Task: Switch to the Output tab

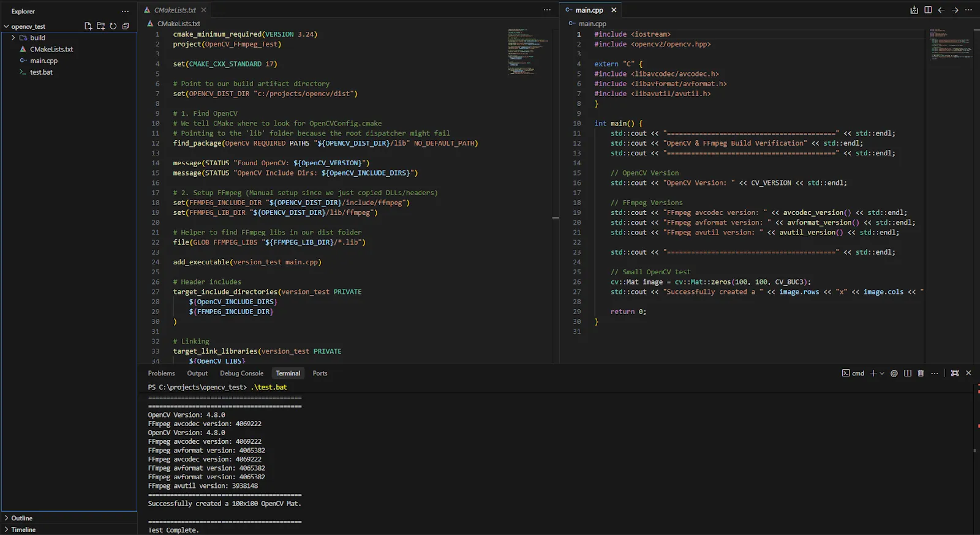Action: 197,373
